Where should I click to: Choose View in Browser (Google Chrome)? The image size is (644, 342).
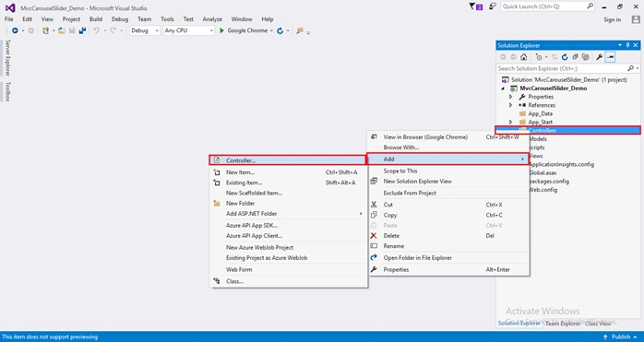pos(449,137)
